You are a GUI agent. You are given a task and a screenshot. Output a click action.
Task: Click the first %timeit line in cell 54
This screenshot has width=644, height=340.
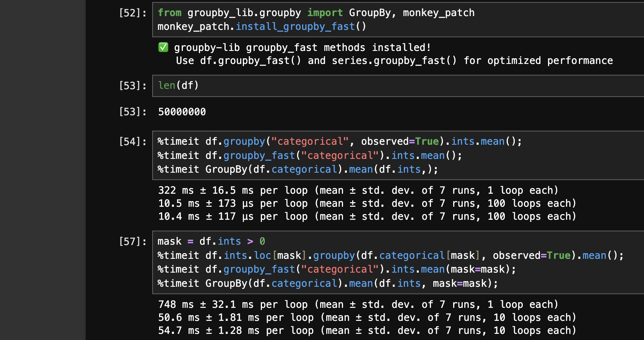(339, 142)
